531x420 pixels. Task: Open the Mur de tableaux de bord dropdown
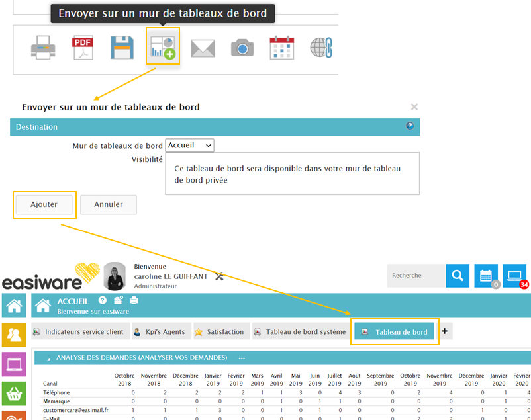(189, 145)
